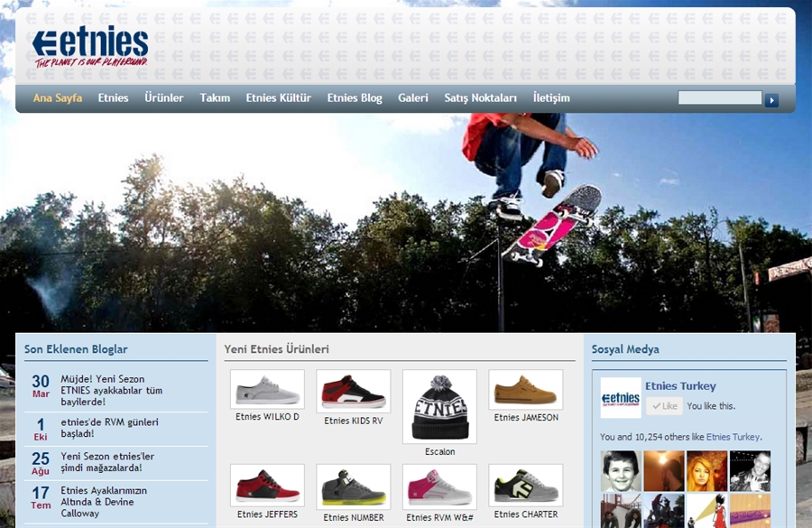Screen dimensions: 812x528
Task: Click the Etnies NUMBER product name
Action: pyautogui.click(x=353, y=518)
